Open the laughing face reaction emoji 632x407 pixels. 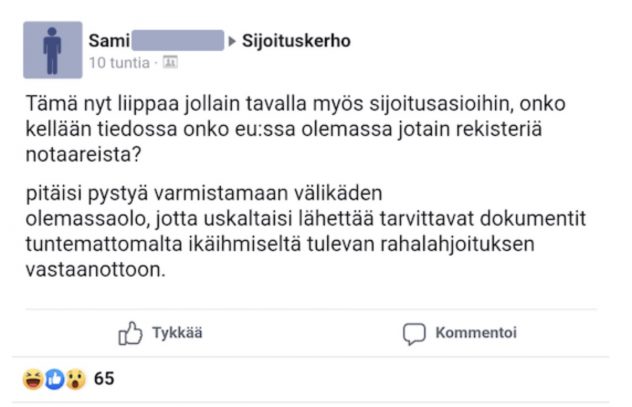pyautogui.click(x=31, y=379)
